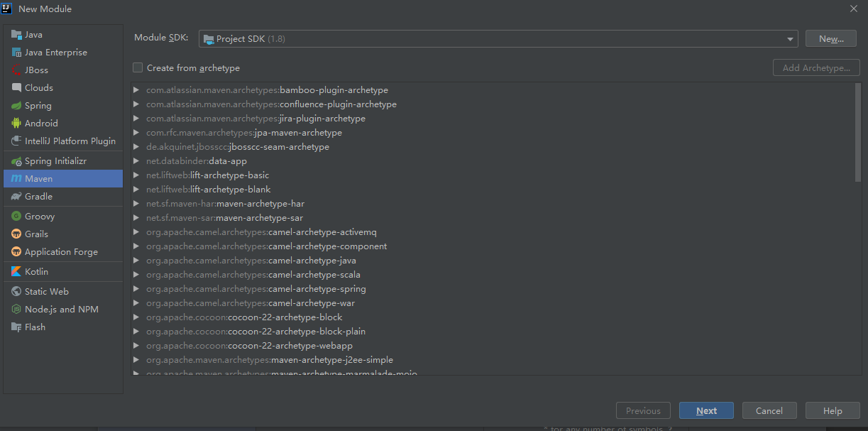This screenshot has width=868, height=431.
Task: Choose Gradle module type label
Action: (x=38, y=196)
